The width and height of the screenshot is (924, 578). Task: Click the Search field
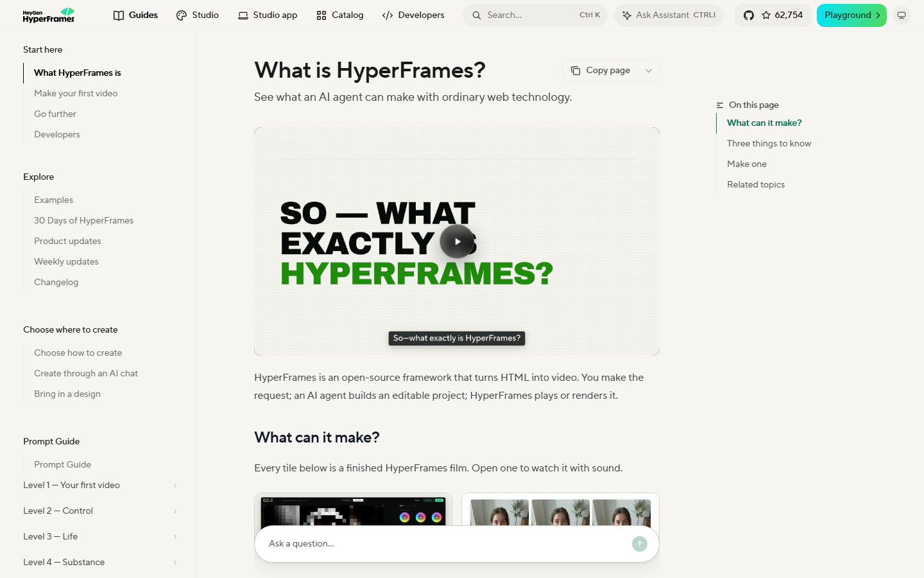pos(535,15)
